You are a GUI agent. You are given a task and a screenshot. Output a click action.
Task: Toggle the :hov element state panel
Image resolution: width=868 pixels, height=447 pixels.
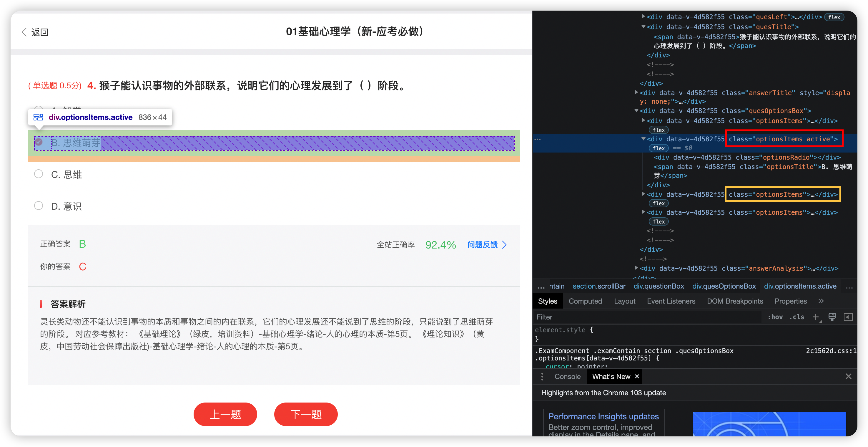click(775, 317)
